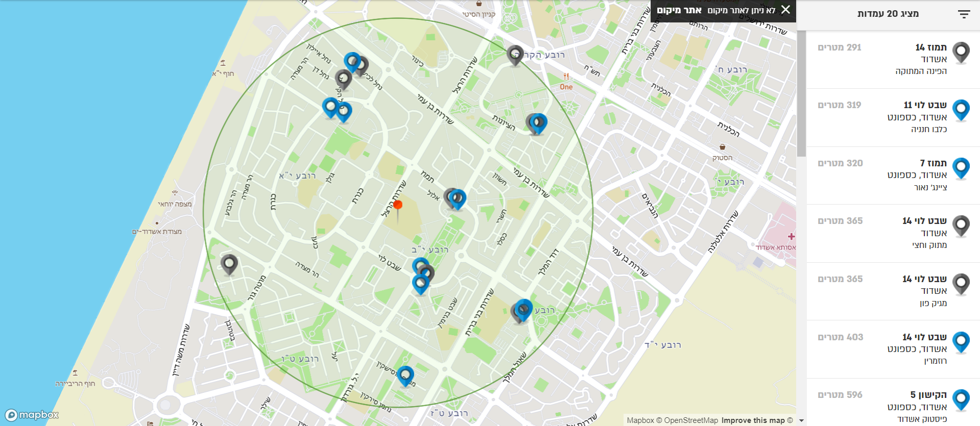Select the gray pin beside "מתוק וחצי"
The image size is (980, 426).
(961, 226)
